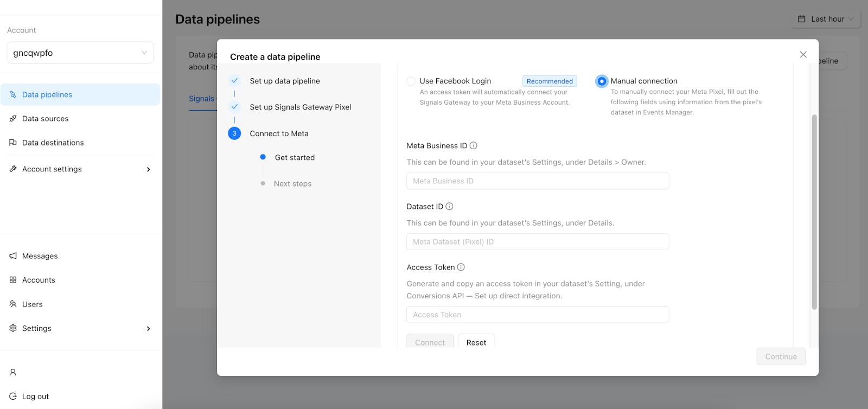868x409 pixels.
Task: Open the Last hour time range dropdown
Action: tap(826, 19)
